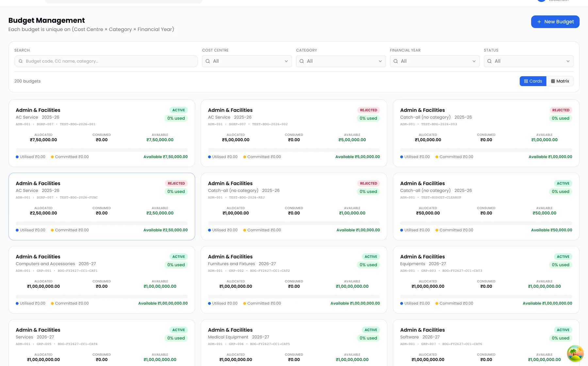The image size is (588, 366).
Task: Click the magnifier icon in Cost Centre filter
Action: pos(208,61)
